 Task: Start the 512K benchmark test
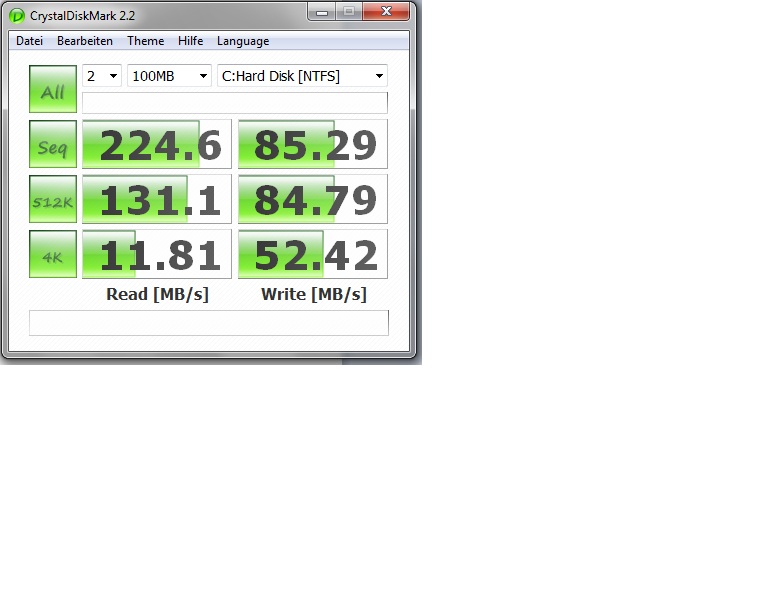[x=53, y=199]
